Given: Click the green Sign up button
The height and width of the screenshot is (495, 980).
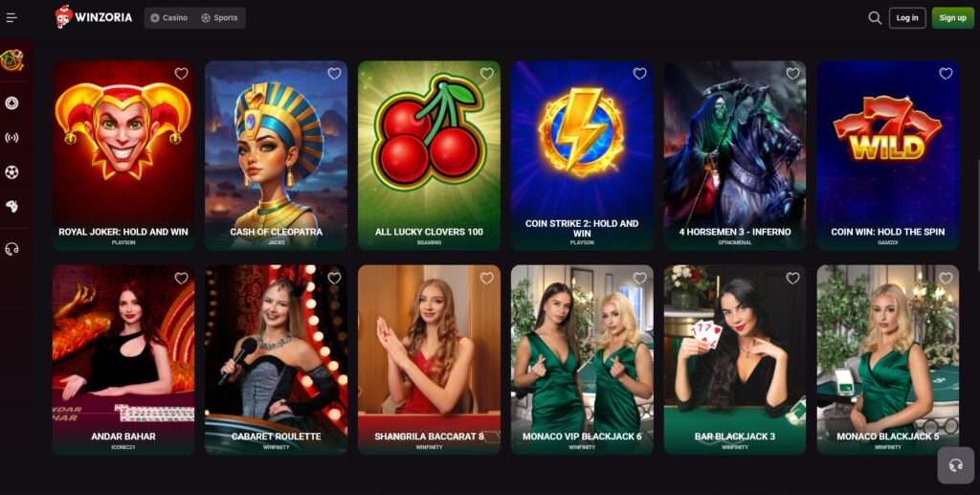Looking at the screenshot, I should tap(952, 18).
